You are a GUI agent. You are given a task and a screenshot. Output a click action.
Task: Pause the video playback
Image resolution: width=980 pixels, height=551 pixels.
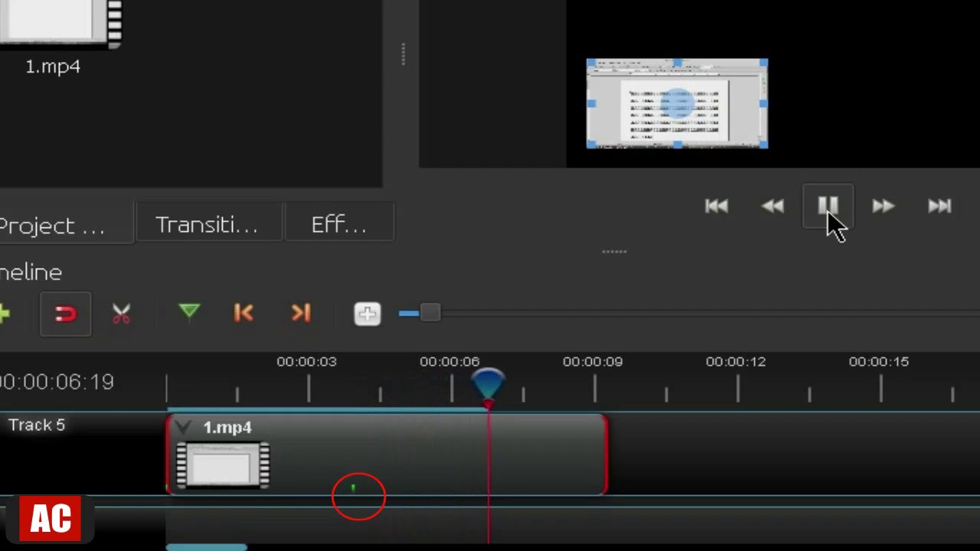tap(828, 206)
